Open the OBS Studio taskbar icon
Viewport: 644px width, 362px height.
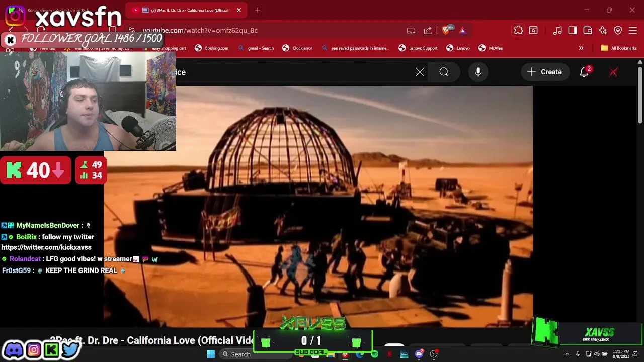coord(434,354)
